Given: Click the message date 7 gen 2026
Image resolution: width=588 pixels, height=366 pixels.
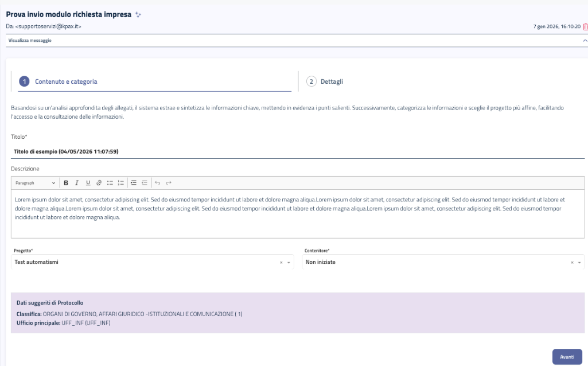Looking at the screenshot, I should (x=557, y=26).
